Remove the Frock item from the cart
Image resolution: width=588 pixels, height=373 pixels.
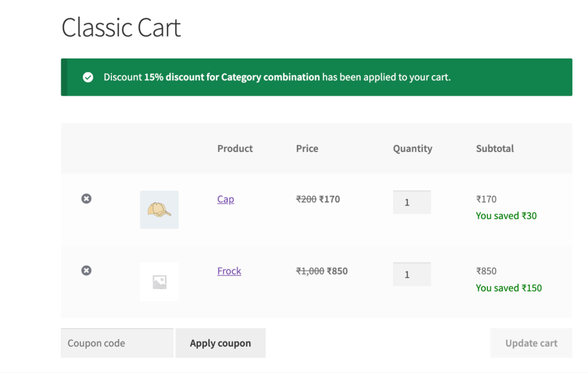pos(86,270)
